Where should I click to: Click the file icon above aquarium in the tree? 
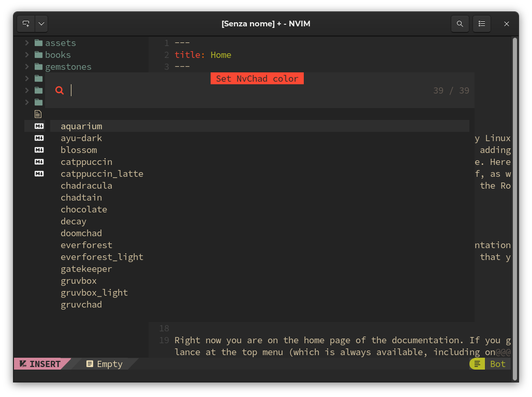coord(38,114)
